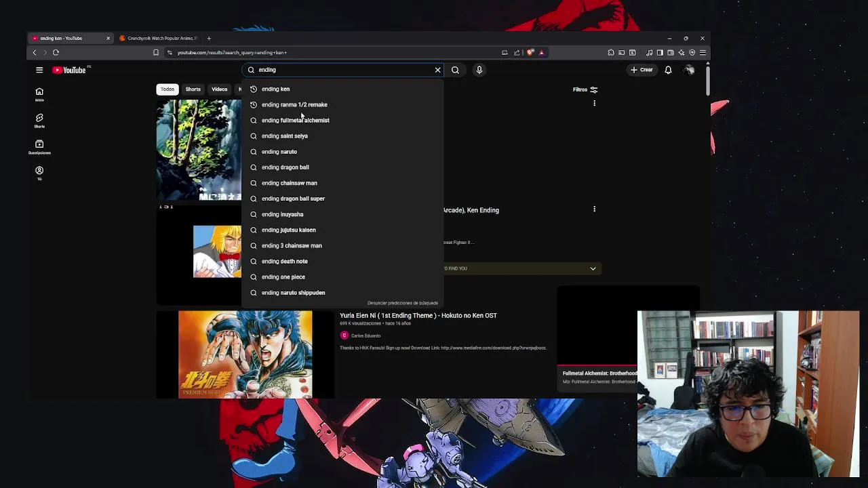The width and height of the screenshot is (868, 488).
Task: Click the browser address bar URL
Action: (232, 52)
